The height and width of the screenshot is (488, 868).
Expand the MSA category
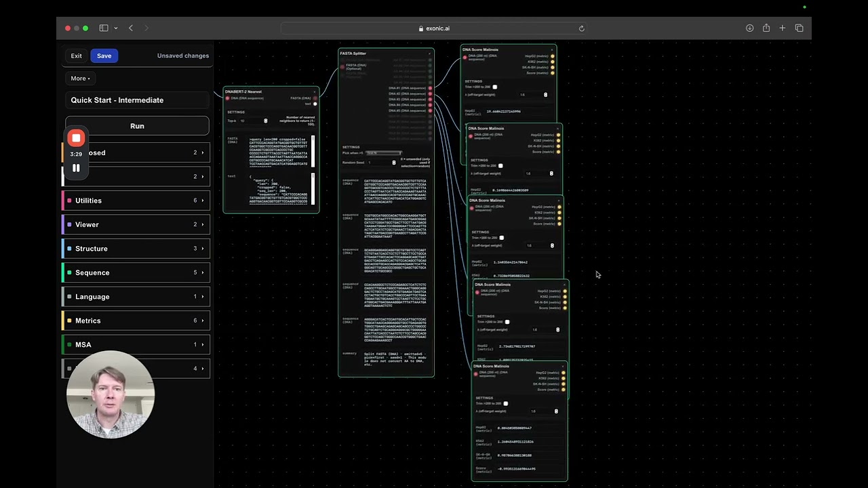tap(136, 345)
